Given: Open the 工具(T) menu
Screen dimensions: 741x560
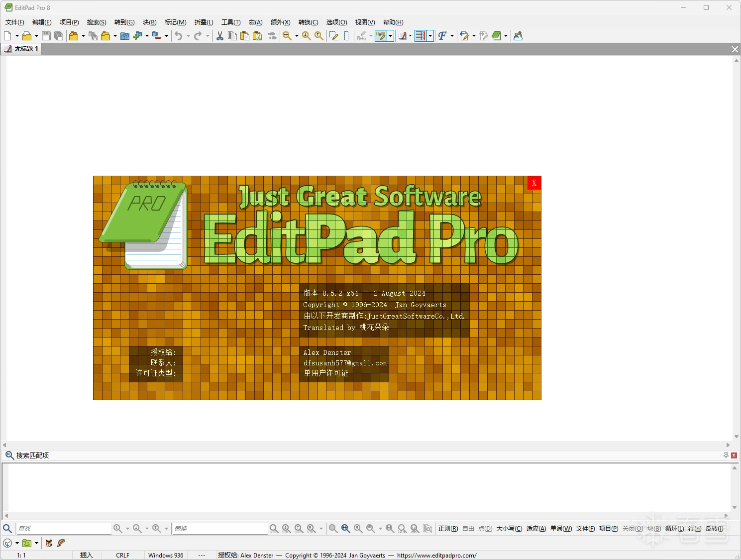Looking at the screenshot, I should click(x=231, y=22).
